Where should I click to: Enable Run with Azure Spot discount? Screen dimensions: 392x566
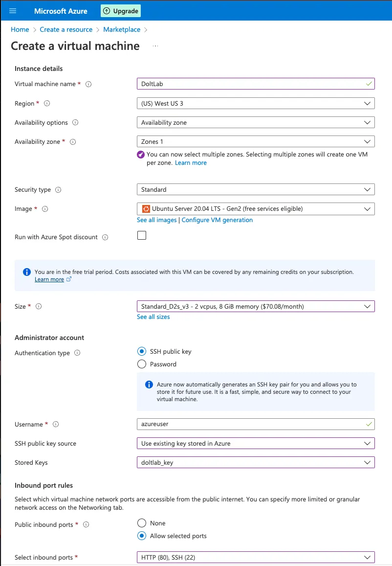coord(142,235)
